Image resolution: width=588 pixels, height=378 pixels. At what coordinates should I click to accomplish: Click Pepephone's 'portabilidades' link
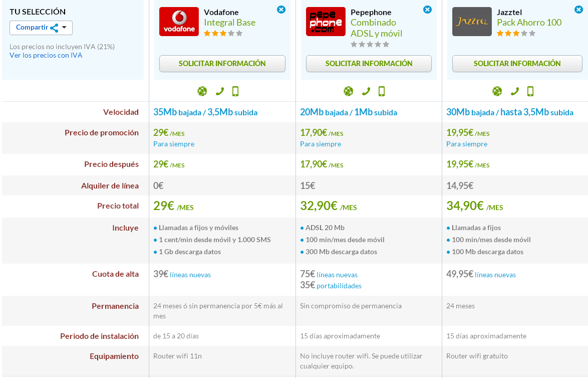(339, 286)
